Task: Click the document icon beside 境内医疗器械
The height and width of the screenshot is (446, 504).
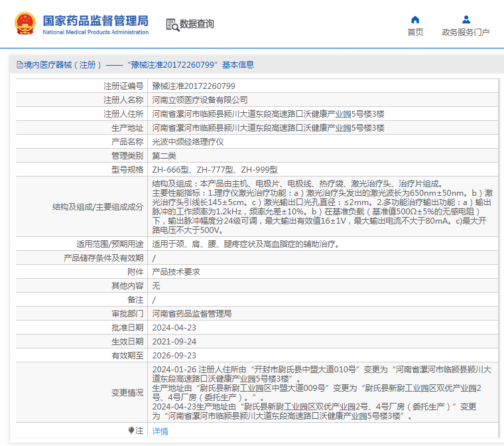Action: 20,65
